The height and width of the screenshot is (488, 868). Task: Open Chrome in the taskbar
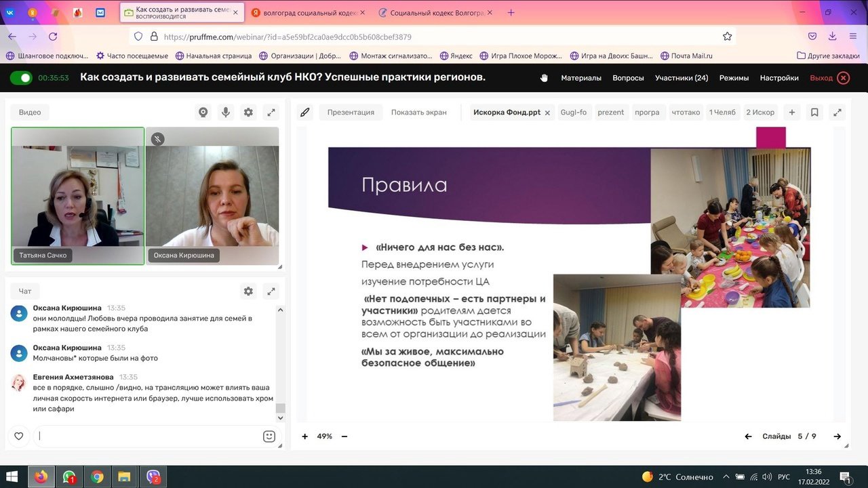(97, 476)
